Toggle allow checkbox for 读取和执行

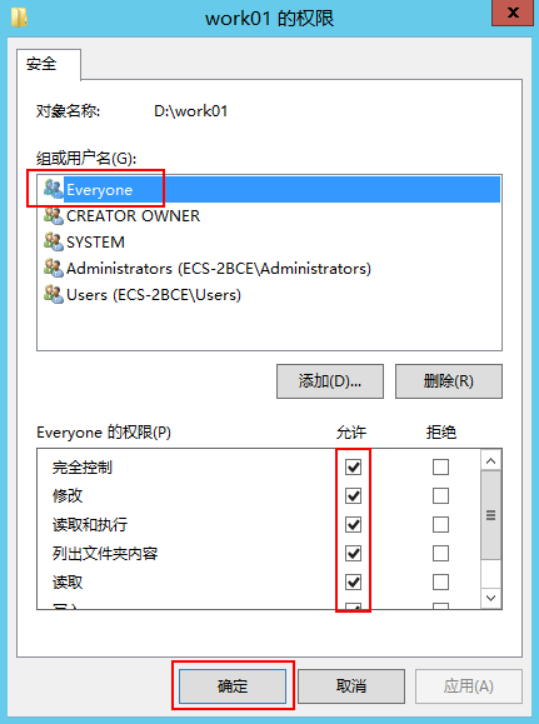(x=353, y=525)
